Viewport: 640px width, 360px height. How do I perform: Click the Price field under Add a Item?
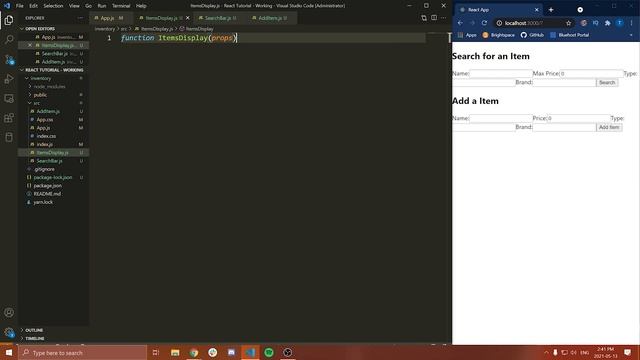point(578,118)
